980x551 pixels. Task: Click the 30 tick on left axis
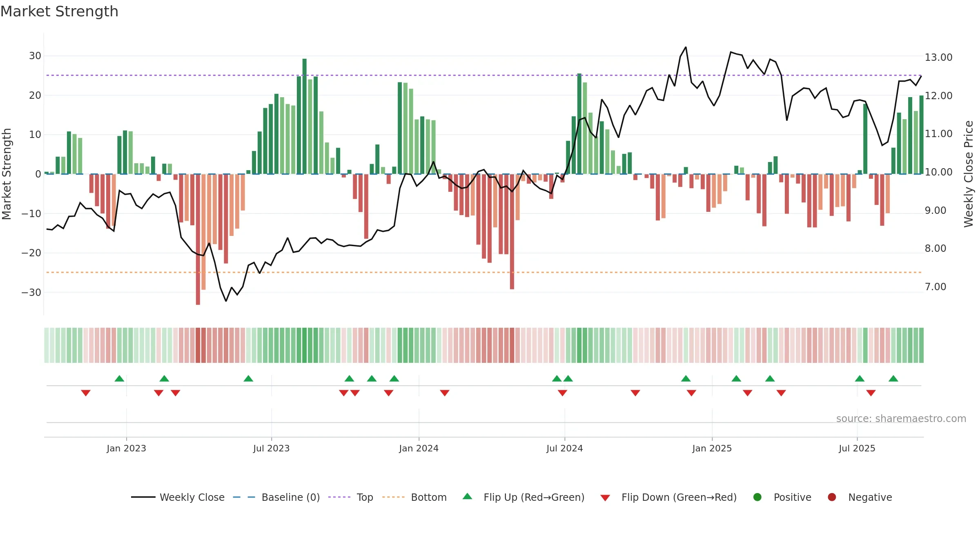pos(35,56)
